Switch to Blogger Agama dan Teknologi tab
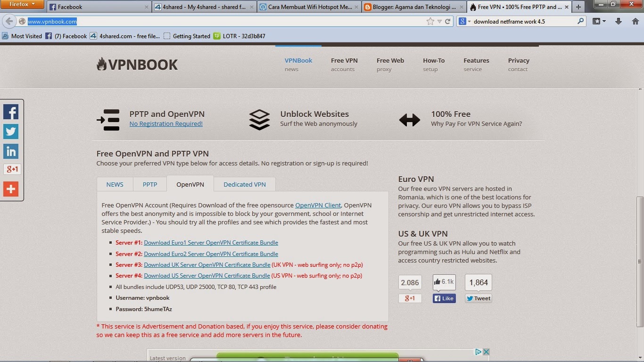This screenshot has height=362, width=644. coord(414,7)
